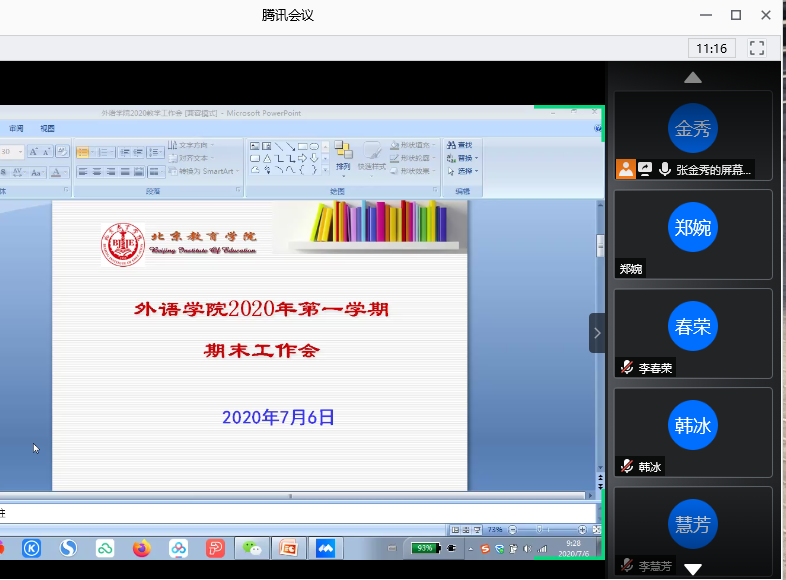The width and height of the screenshot is (786, 580).
Task: Switch to normal view in the status bar
Action: tap(455, 530)
